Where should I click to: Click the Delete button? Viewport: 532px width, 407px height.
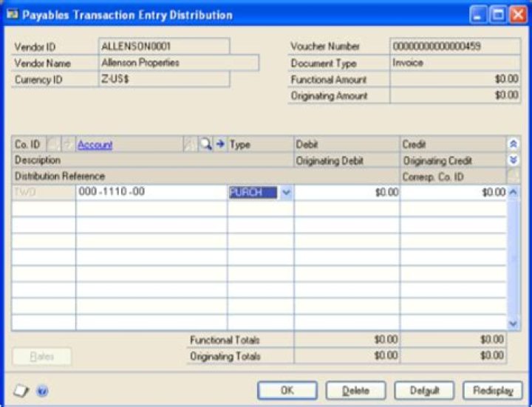tap(355, 390)
